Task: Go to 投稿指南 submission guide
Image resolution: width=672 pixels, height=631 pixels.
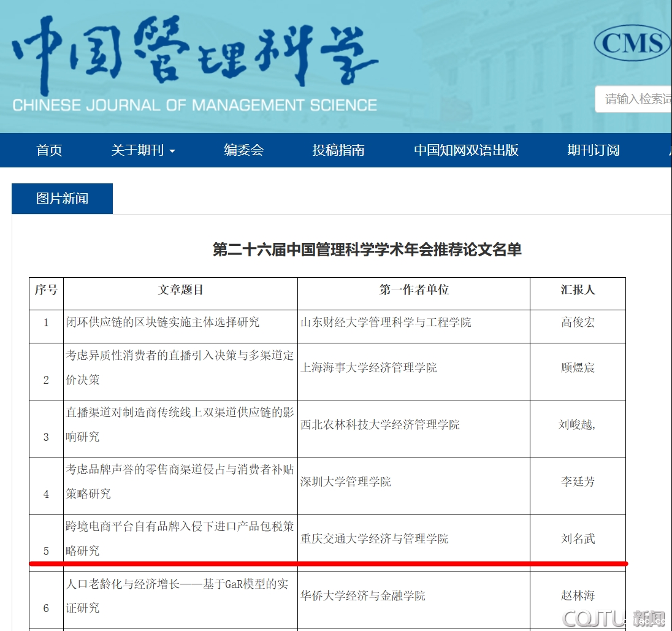Action: (x=338, y=150)
